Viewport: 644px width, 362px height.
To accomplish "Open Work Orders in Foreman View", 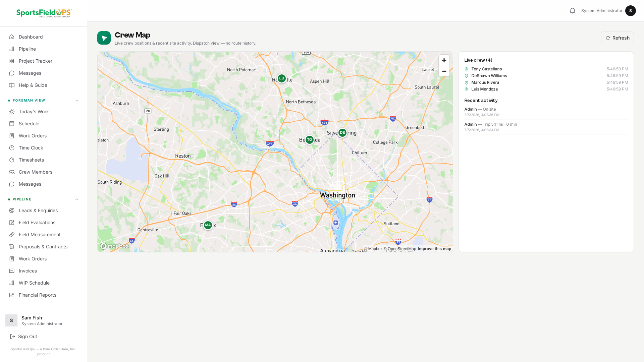I will coord(44,136).
